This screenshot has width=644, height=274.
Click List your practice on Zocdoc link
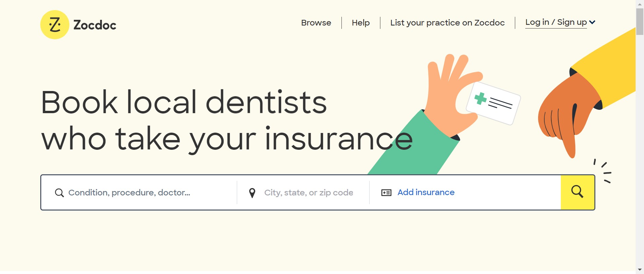point(447,23)
